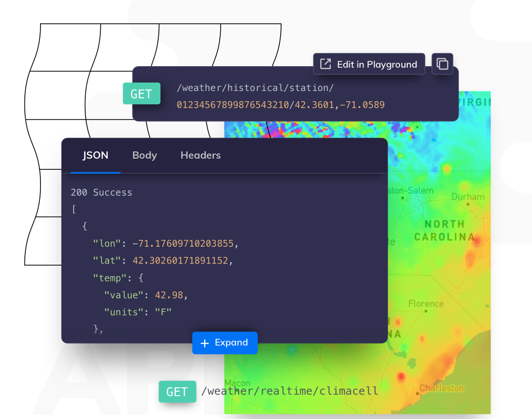Open the Body tab

145,155
